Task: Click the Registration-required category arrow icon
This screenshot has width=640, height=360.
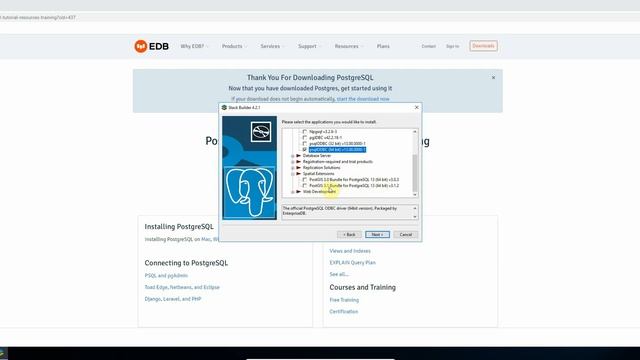Action: [x=298, y=162]
